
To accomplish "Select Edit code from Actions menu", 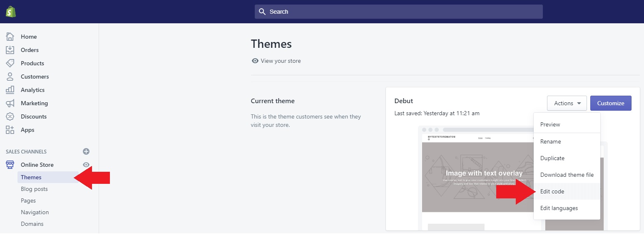I will 552,191.
